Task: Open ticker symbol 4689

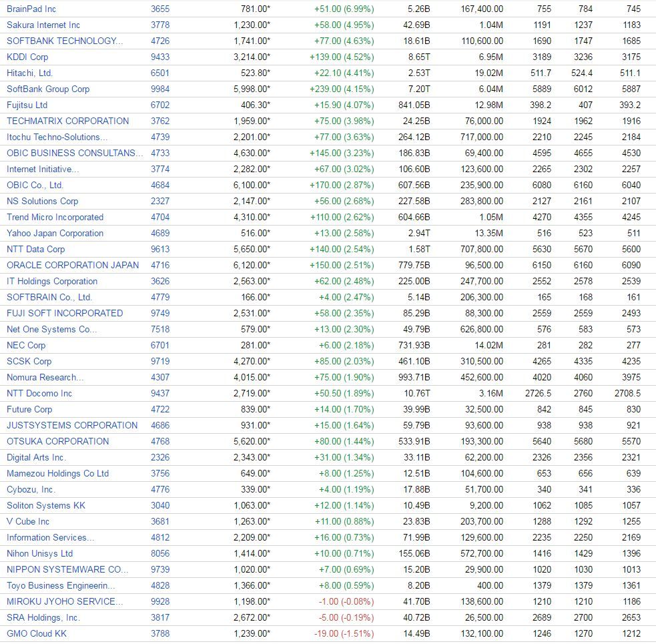Action: coord(160,233)
